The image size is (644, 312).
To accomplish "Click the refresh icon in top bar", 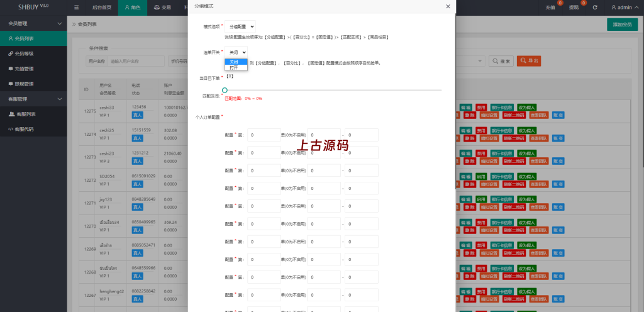I will tap(595, 8).
